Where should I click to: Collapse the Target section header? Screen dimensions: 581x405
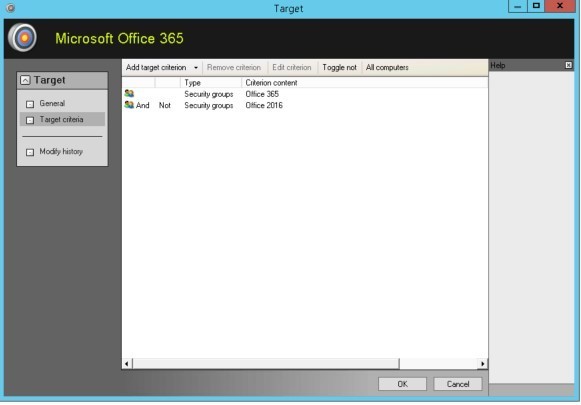click(25, 80)
